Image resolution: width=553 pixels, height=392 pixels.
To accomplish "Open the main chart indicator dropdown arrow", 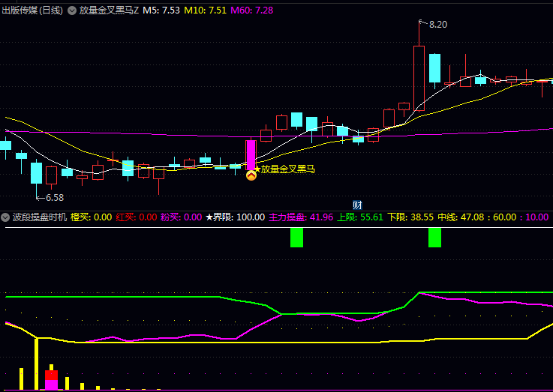I will click(72, 10).
